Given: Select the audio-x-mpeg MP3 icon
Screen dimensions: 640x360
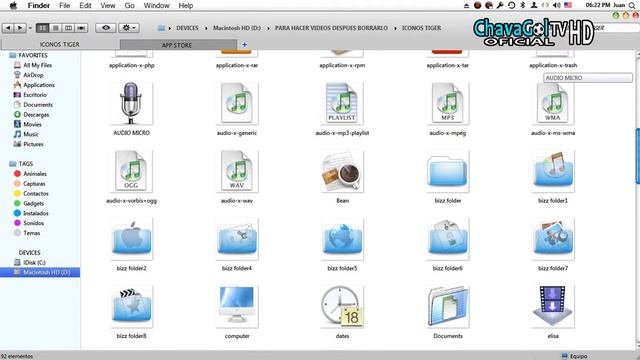Looking at the screenshot, I should [x=448, y=103].
